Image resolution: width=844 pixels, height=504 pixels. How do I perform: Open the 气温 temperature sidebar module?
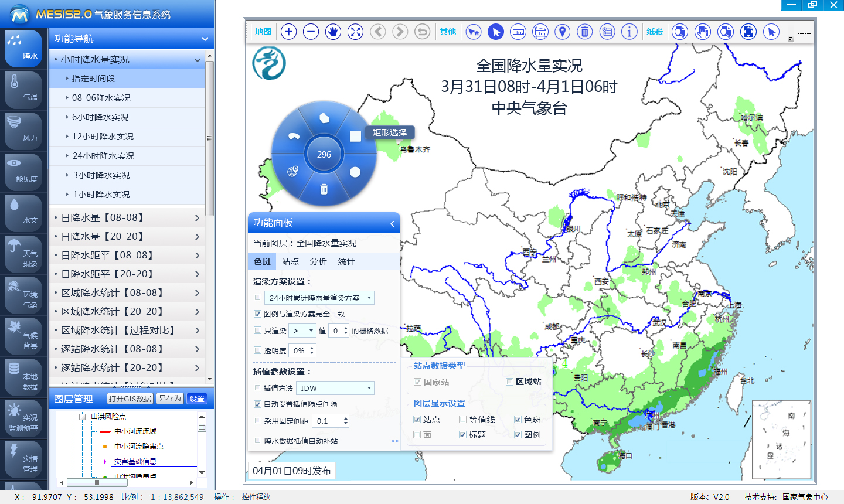coord(23,89)
